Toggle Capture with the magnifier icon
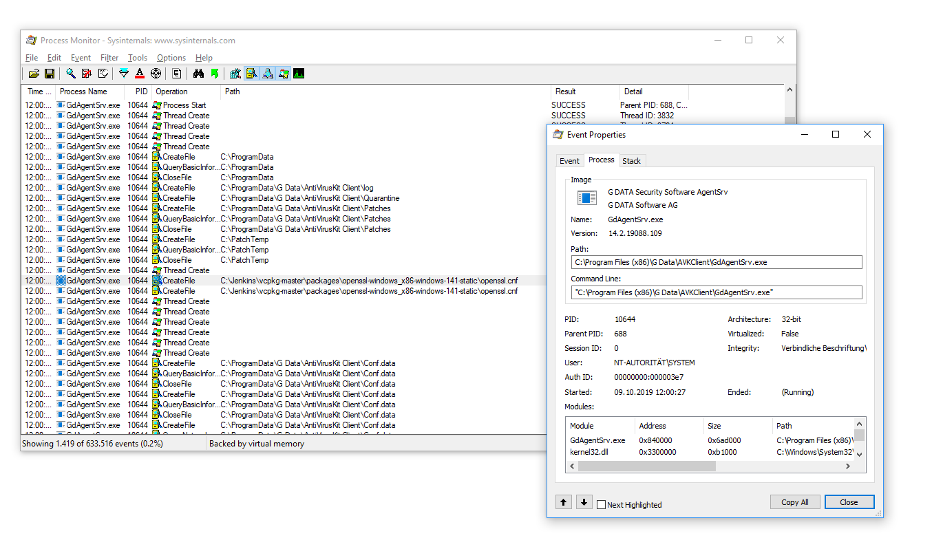Viewport: 943px width, 560px height. (71, 74)
